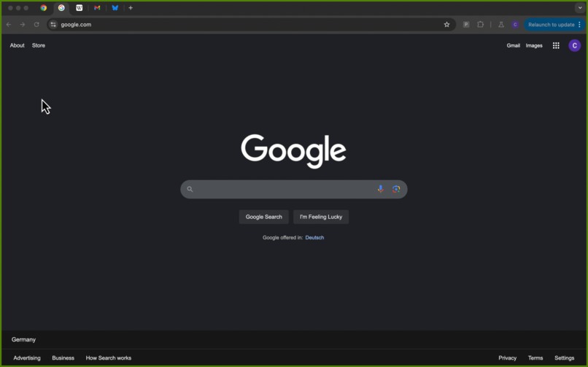Open the Wikipedia tab
This screenshot has height=367, width=588.
[x=79, y=8]
